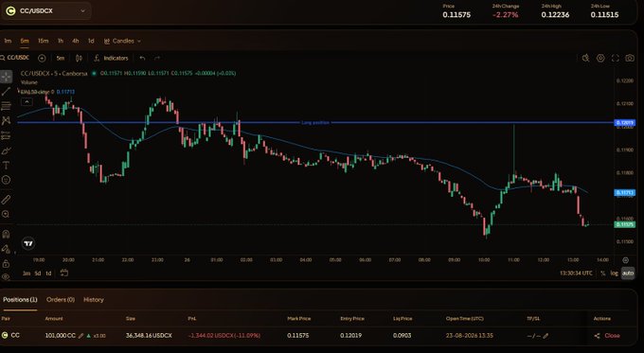The width and height of the screenshot is (644, 353).
Task: Take a chart snapshot with the camera icon
Action: pos(630,59)
